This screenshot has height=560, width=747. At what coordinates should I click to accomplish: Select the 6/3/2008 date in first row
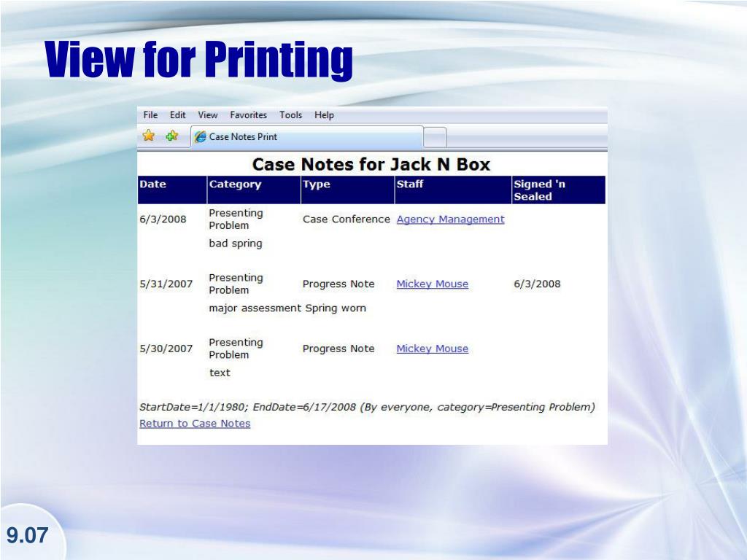tap(163, 219)
